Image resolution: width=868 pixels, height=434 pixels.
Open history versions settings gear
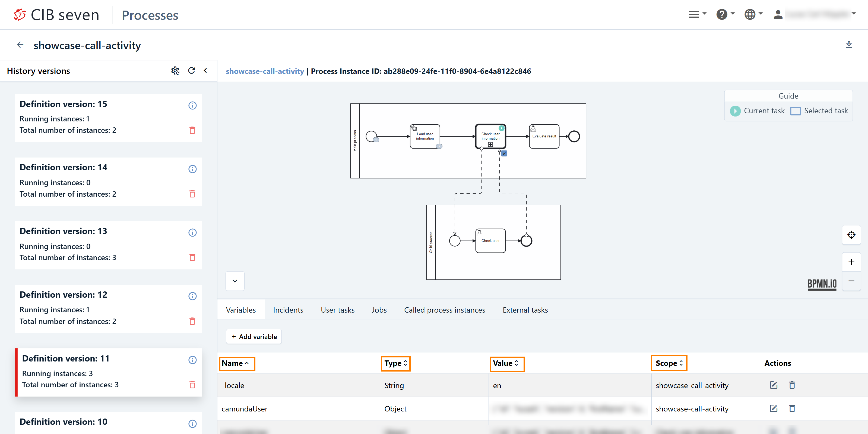pos(175,71)
